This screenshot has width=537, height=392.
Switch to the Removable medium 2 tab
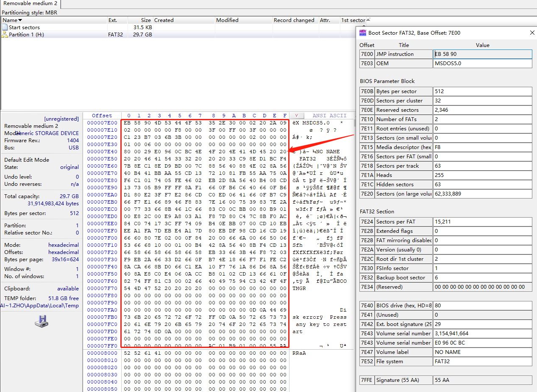click(30, 3)
